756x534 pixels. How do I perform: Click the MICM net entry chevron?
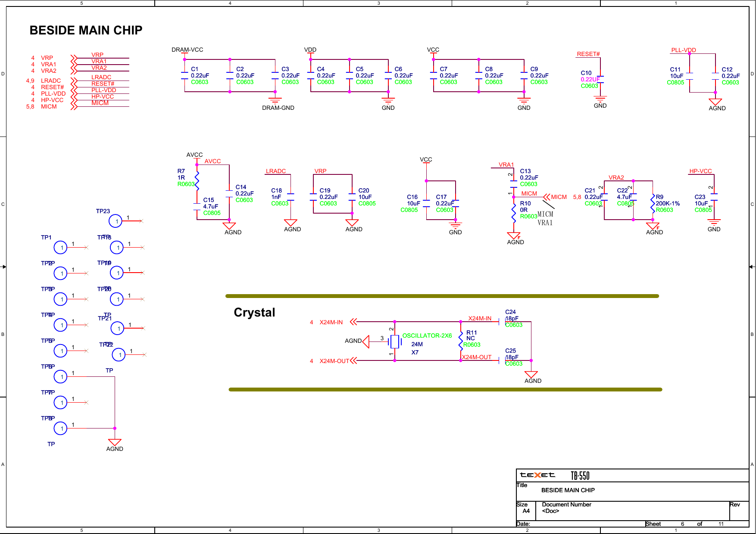tap(546, 196)
